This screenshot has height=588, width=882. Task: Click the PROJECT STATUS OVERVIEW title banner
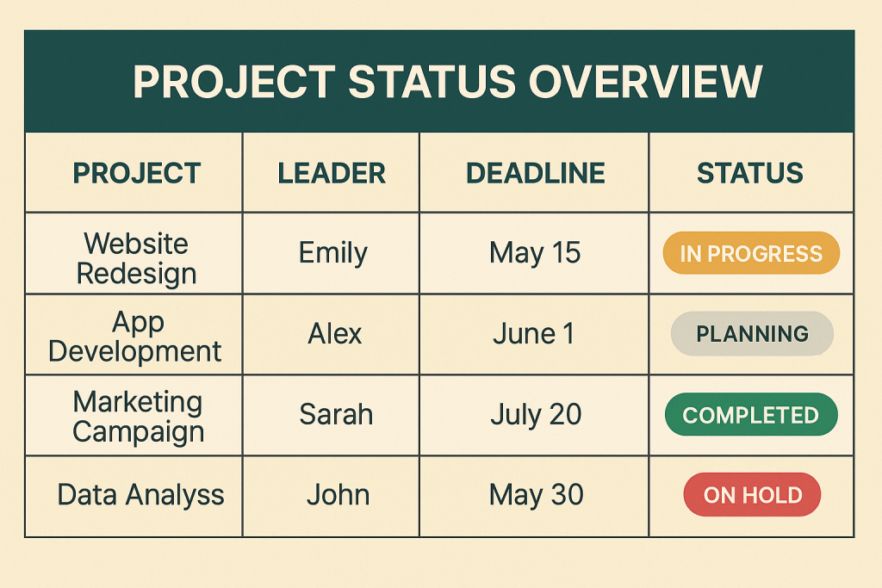tap(439, 82)
